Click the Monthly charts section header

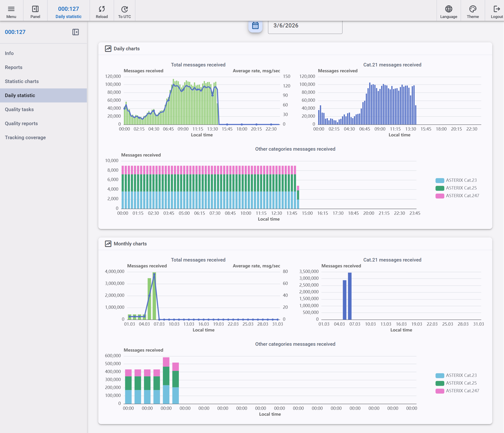pos(130,244)
